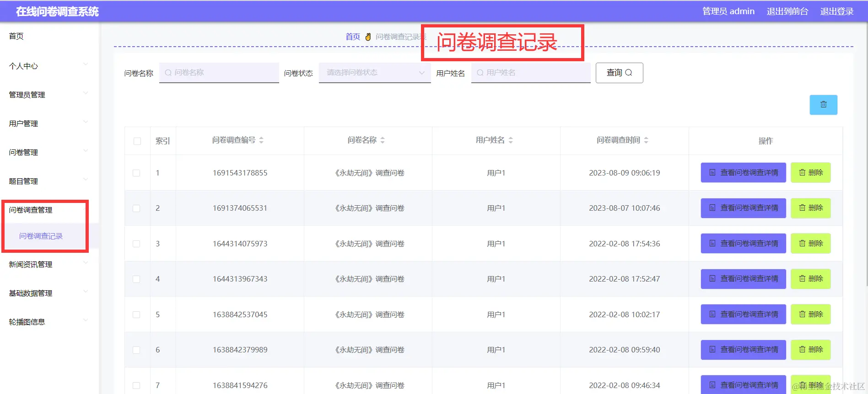The height and width of the screenshot is (394, 868).
Task: Delete record 1638842379989
Action: [810, 350]
